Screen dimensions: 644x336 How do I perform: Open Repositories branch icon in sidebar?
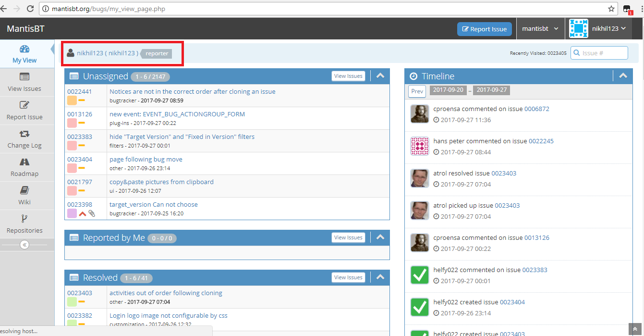(x=24, y=219)
